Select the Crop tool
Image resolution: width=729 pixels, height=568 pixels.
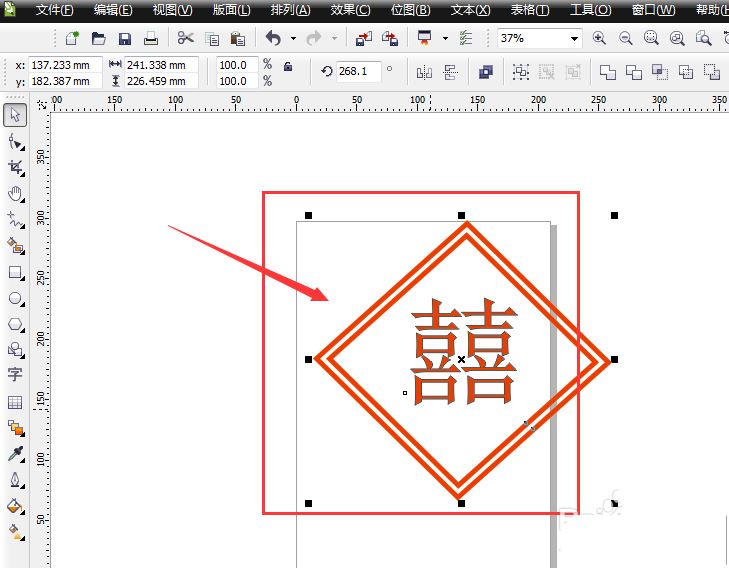(15, 168)
